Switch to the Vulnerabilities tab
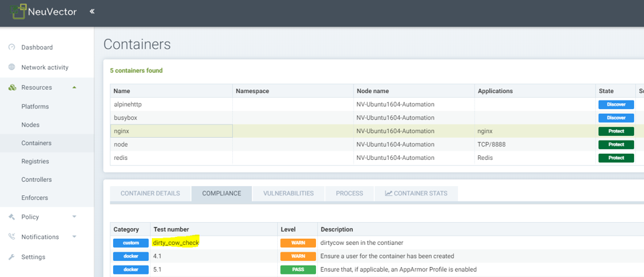The image size is (644, 277). 288,193
